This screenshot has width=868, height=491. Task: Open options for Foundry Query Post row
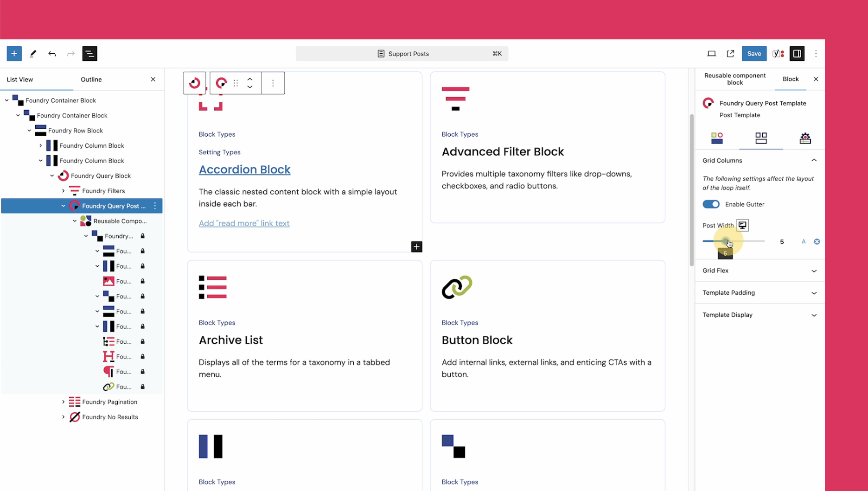[x=155, y=206]
